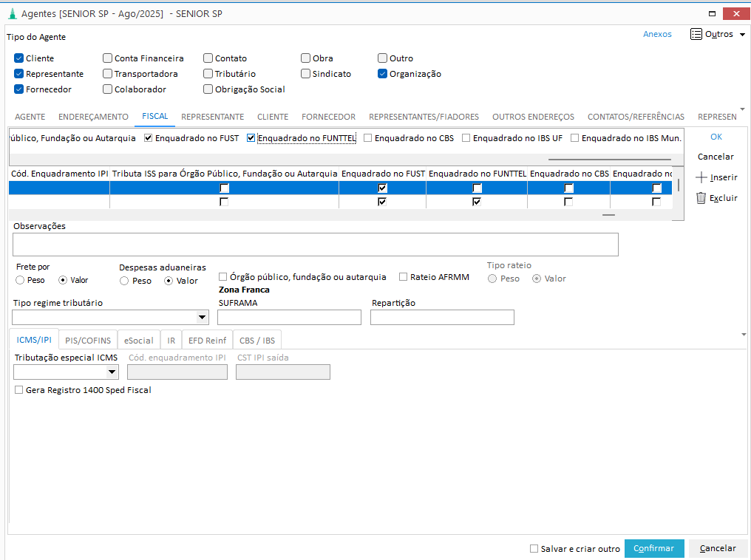The width and height of the screenshot is (751, 560).
Task: Open the REPRESENTANTES/FIADORES tab
Action: [x=424, y=117]
